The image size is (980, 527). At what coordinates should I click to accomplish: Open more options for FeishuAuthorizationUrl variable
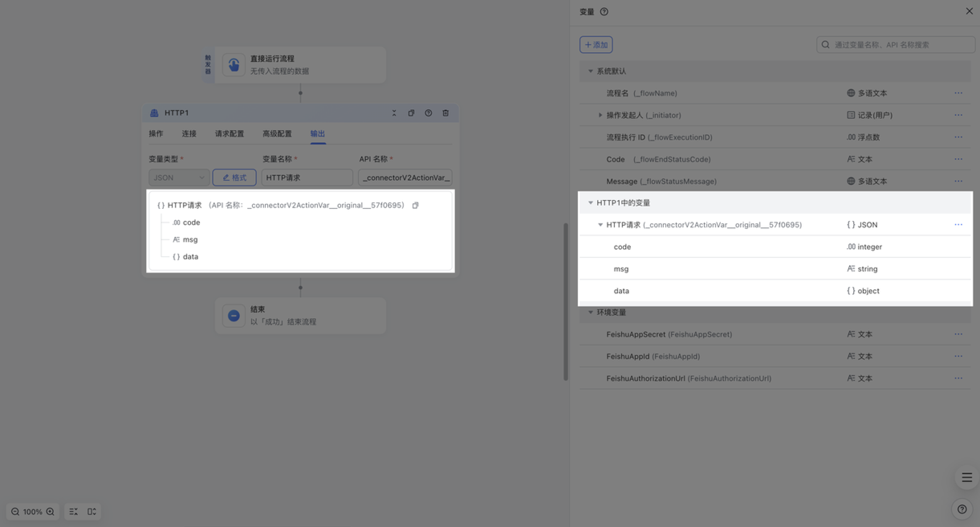tap(958, 378)
